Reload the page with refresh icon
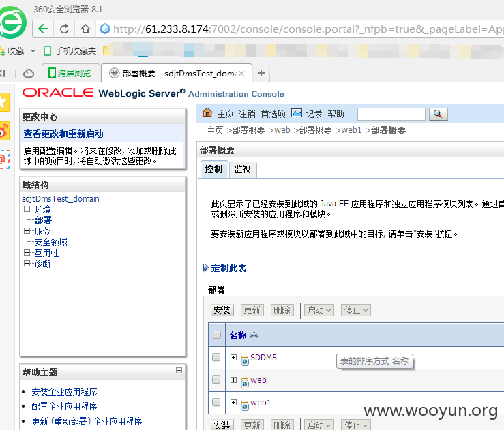Screen dimensions: 504x430 (x=64, y=29)
